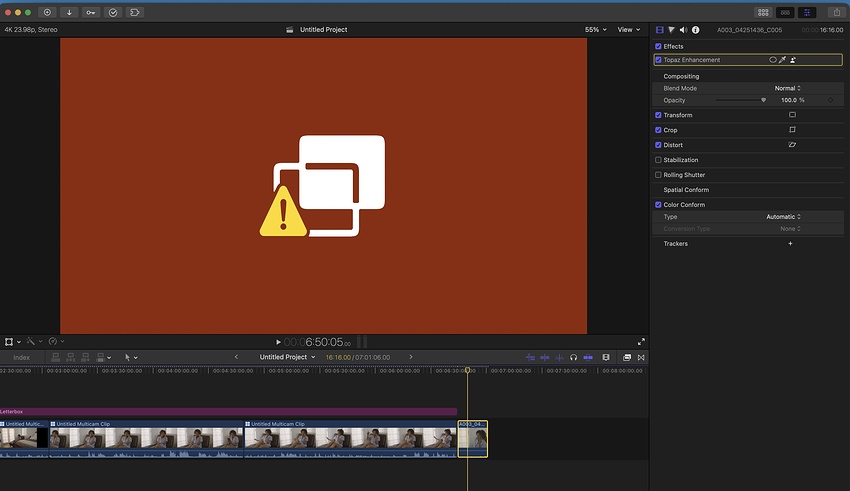Viewport: 850px width, 491px height.
Task: Click the Insert clip edit icon
Action: tap(70, 357)
